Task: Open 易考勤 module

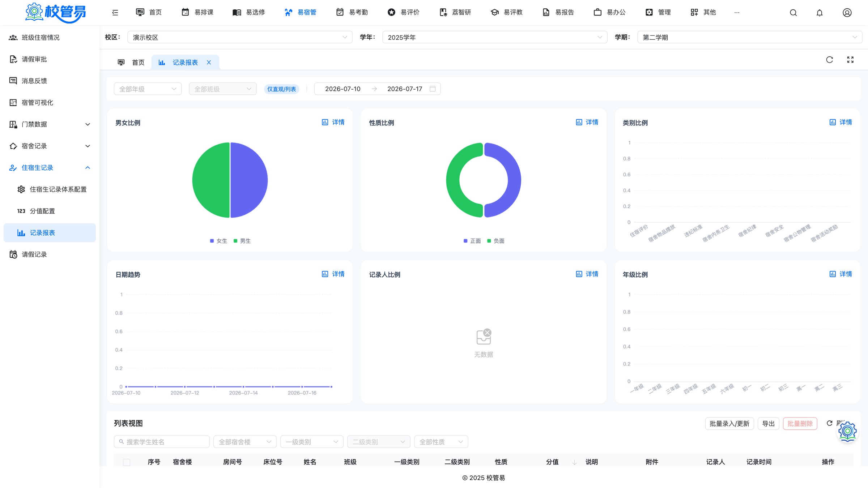Action: tap(352, 12)
